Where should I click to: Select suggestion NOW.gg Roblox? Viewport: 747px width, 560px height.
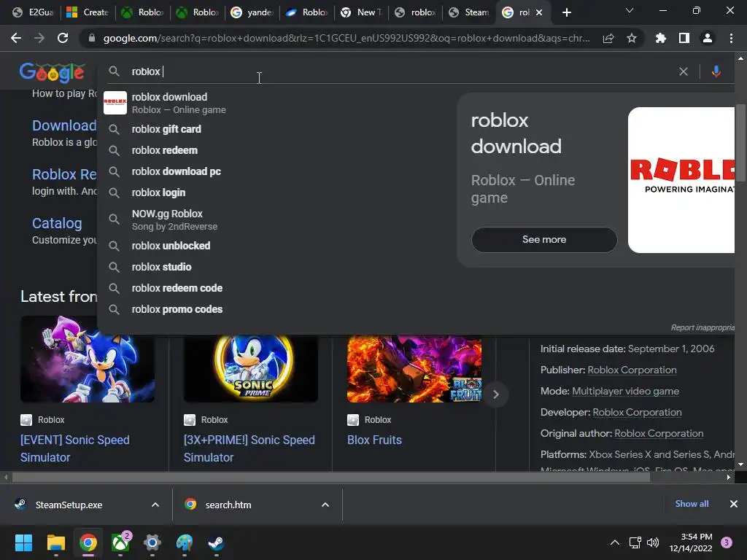tap(276, 219)
